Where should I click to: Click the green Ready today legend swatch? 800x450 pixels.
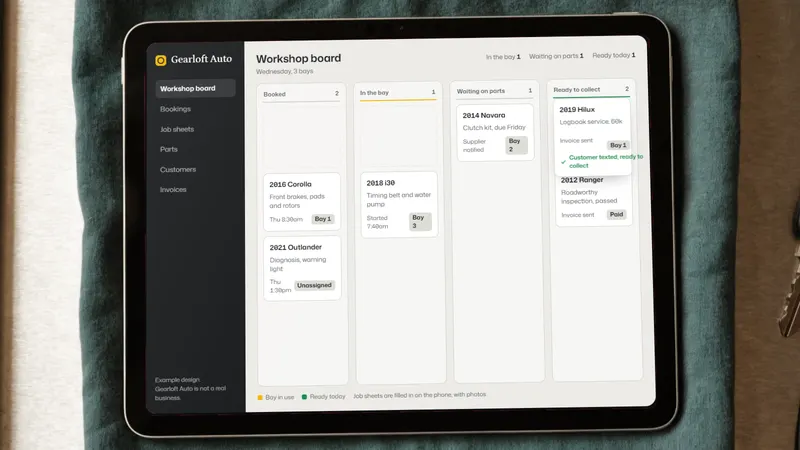[x=305, y=396]
